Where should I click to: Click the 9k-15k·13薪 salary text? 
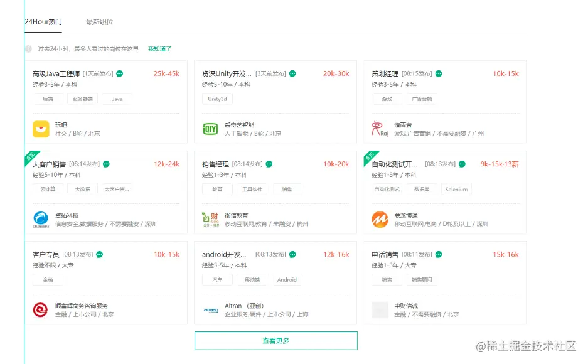pos(500,164)
